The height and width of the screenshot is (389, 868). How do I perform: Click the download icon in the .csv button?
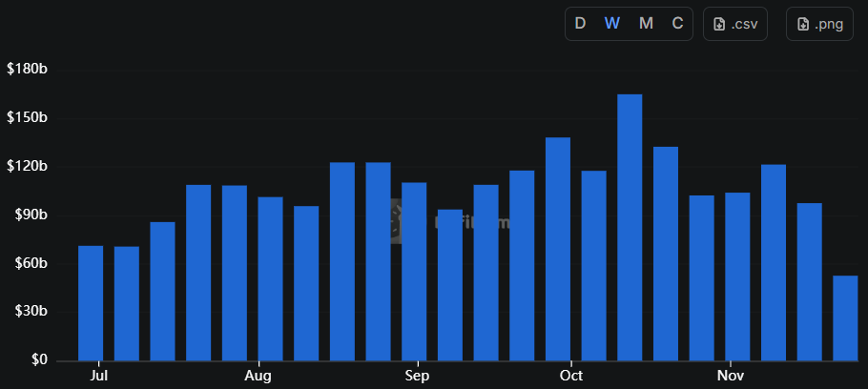point(720,24)
